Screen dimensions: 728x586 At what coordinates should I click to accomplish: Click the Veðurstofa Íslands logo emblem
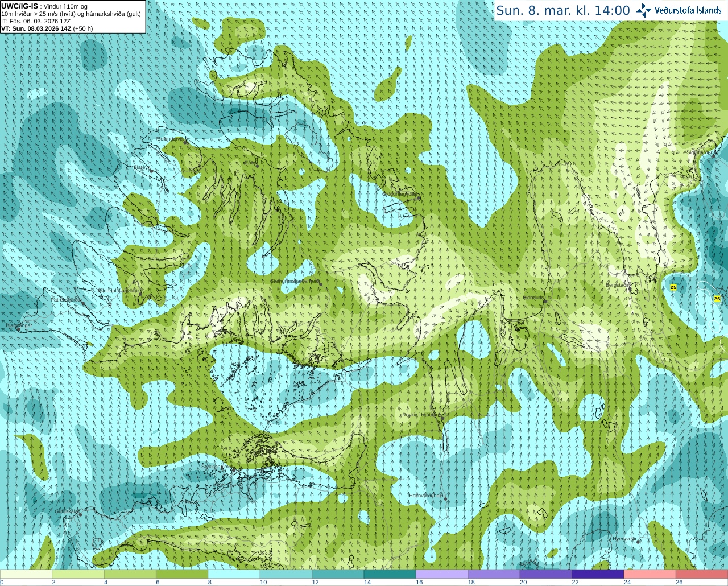click(x=644, y=10)
